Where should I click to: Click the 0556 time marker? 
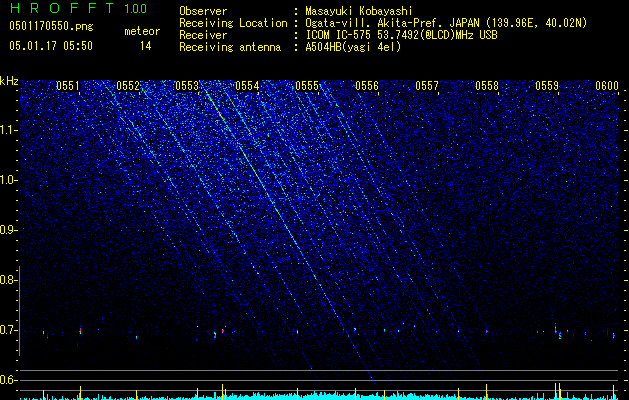(367, 85)
